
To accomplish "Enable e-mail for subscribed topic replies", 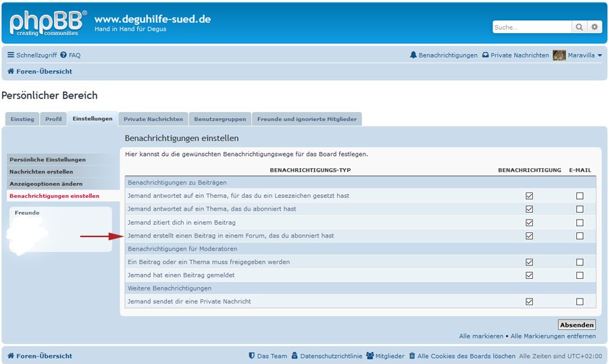I will pyautogui.click(x=580, y=209).
